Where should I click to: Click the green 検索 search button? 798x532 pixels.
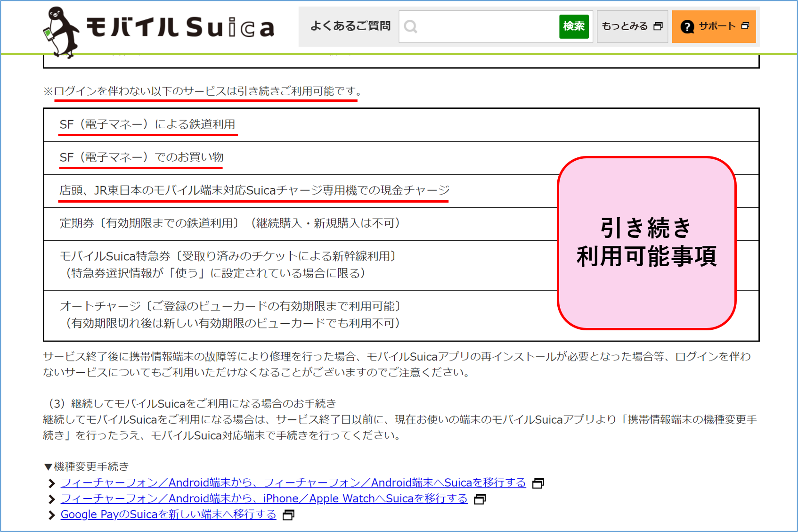click(x=574, y=26)
